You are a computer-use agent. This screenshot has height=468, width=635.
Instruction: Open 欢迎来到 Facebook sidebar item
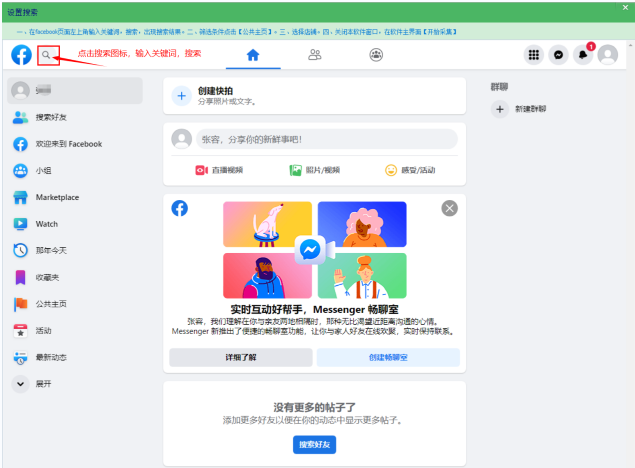pyautogui.click(x=75, y=144)
